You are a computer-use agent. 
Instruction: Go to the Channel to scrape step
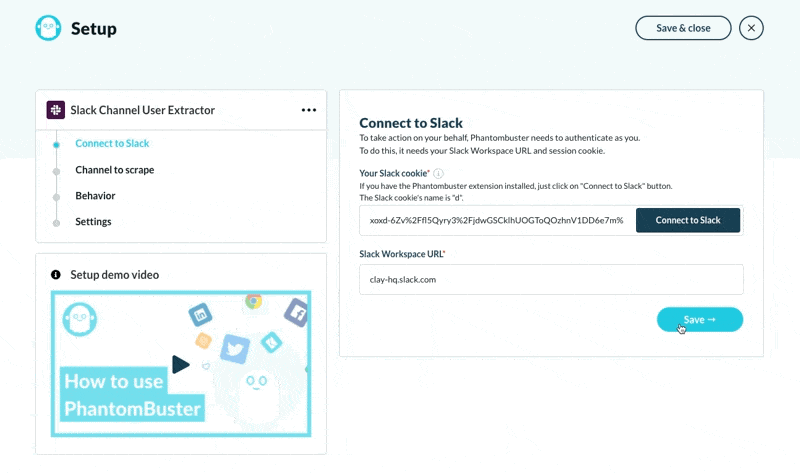tap(115, 170)
